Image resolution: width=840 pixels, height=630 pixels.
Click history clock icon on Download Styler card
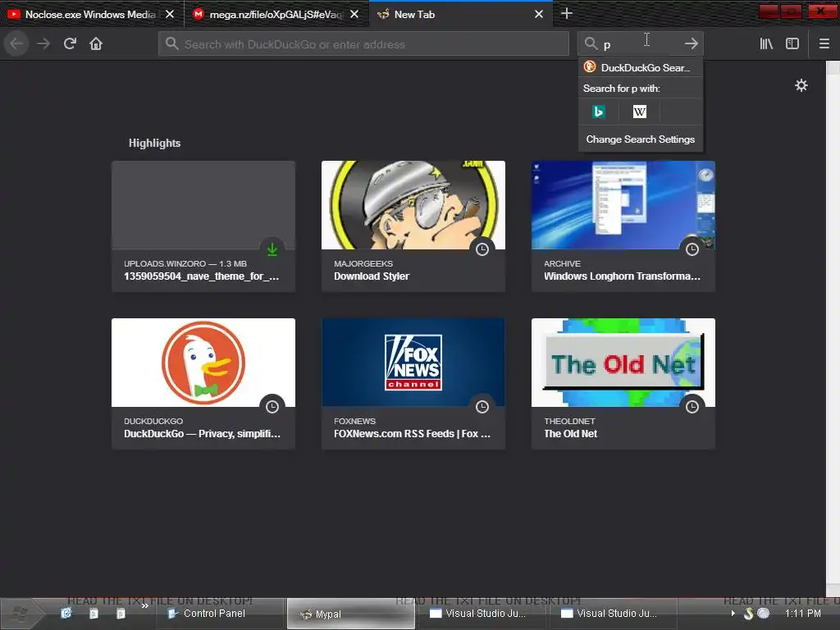482,249
